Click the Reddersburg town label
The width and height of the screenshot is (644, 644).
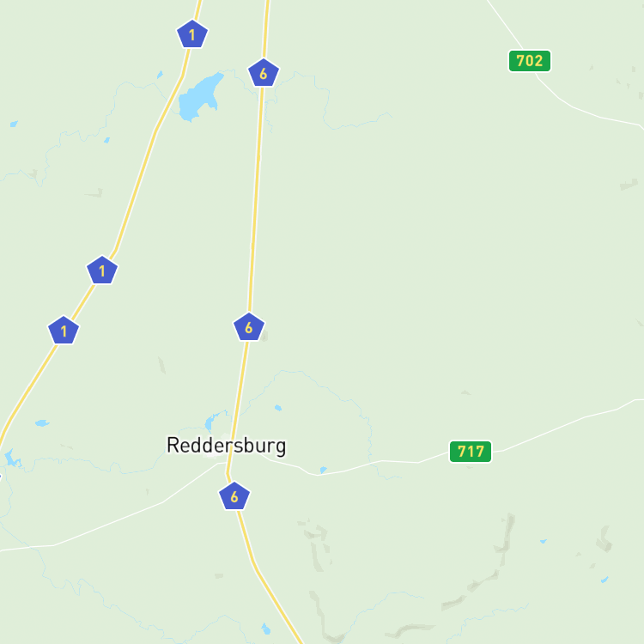coord(227,446)
